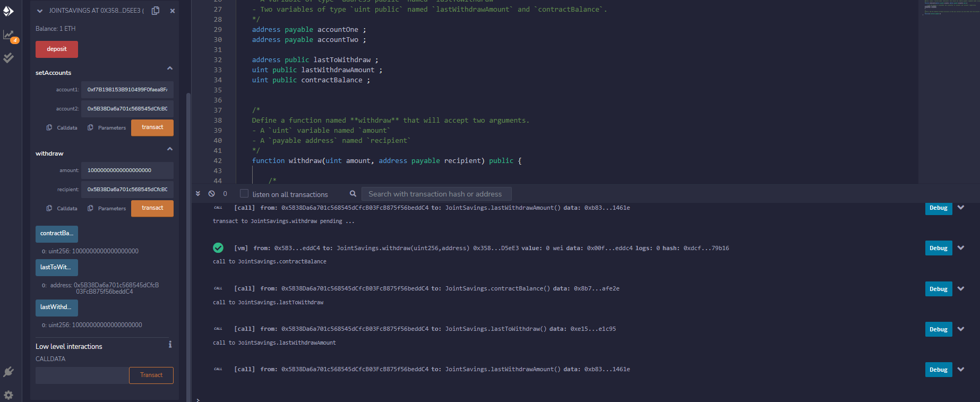
Task: Expand details of withdraw vm transaction
Action: pos(961,248)
